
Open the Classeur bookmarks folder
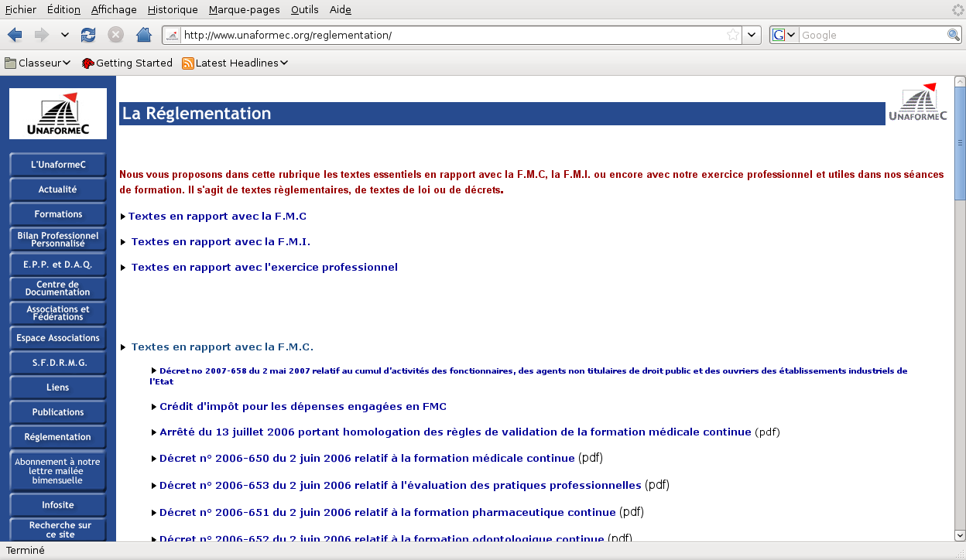pyautogui.click(x=38, y=63)
